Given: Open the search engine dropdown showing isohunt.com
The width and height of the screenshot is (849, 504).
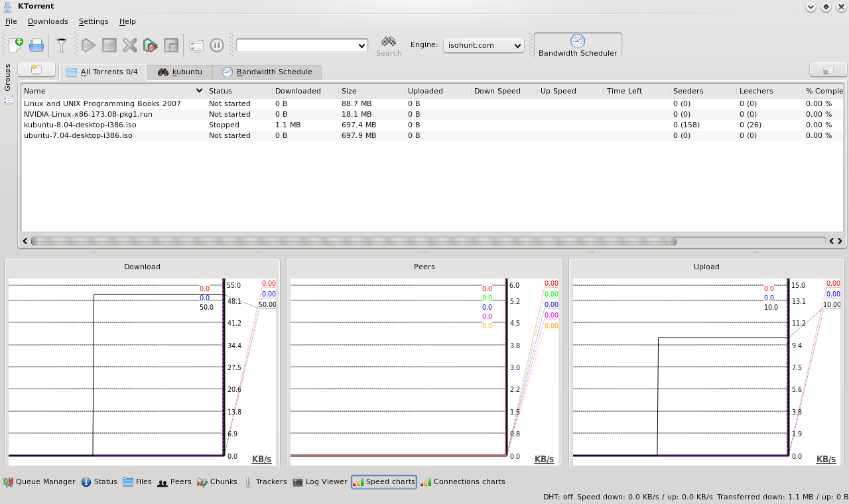Looking at the screenshot, I should click(x=484, y=45).
